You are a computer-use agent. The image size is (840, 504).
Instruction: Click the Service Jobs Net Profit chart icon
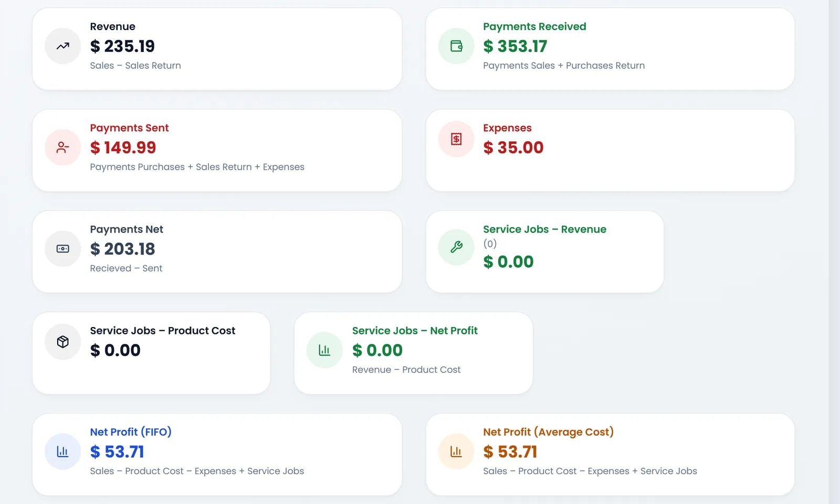tap(324, 350)
